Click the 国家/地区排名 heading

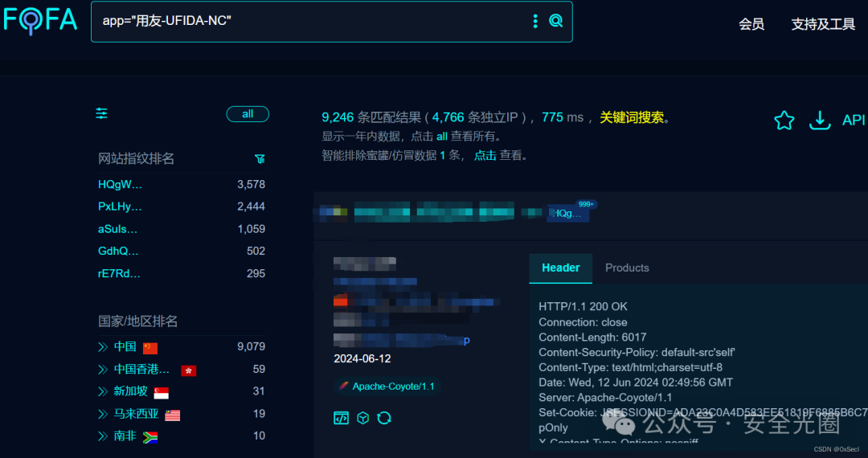click(x=138, y=321)
